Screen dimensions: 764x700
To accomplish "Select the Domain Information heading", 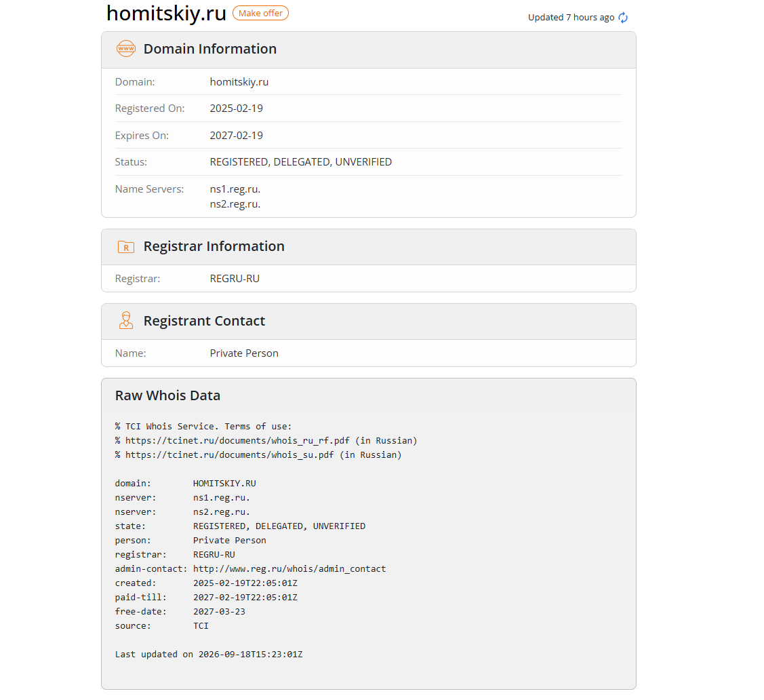I will click(x=210, y=49).
